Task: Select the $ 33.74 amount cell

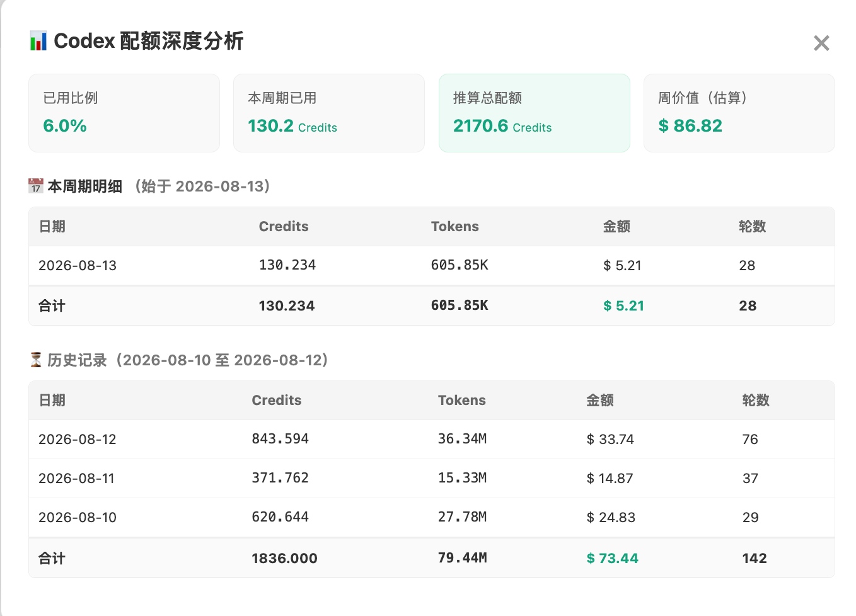Action: point(610,440)
